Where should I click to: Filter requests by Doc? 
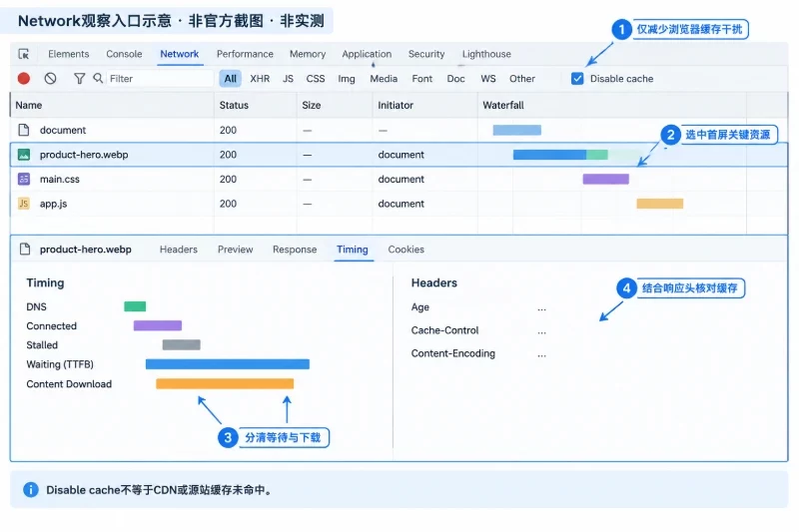455,79
